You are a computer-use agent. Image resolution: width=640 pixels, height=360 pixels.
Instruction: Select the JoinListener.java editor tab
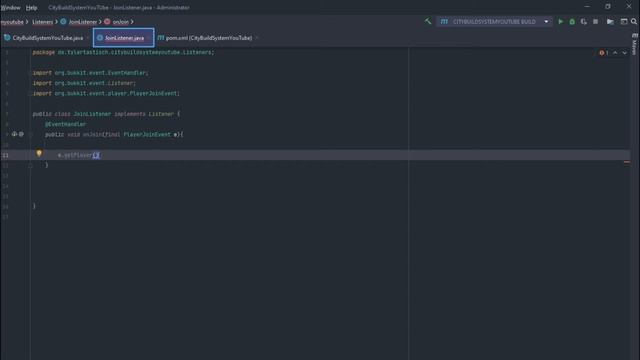[124, 38]
